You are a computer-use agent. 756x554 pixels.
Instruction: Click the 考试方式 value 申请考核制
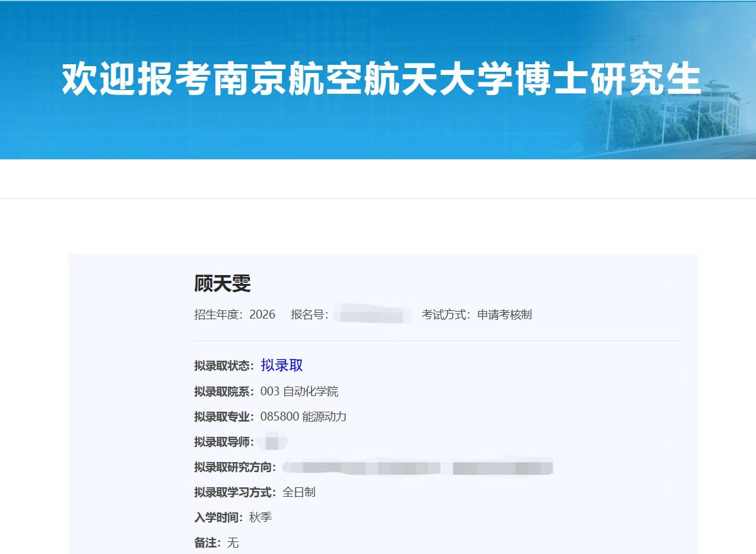504,314
